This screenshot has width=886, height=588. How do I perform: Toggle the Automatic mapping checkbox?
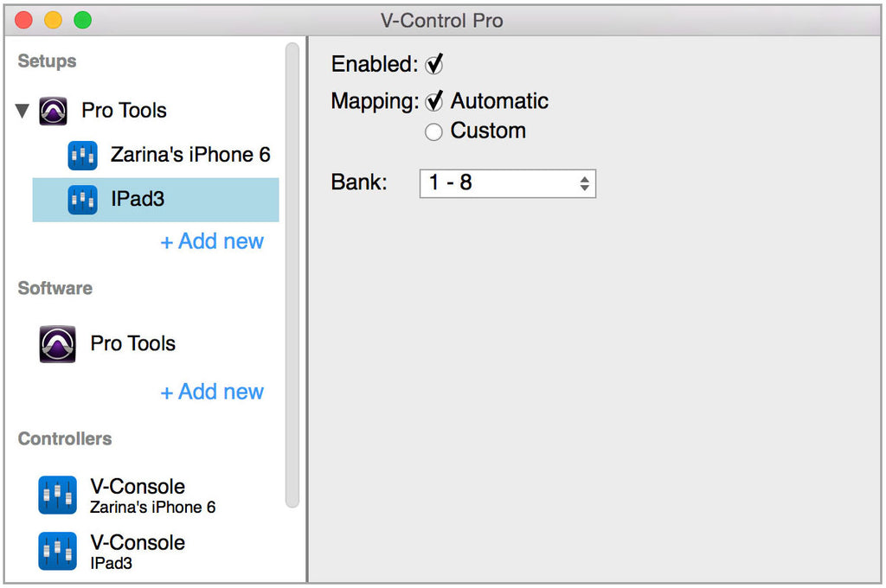click(434, 101)
